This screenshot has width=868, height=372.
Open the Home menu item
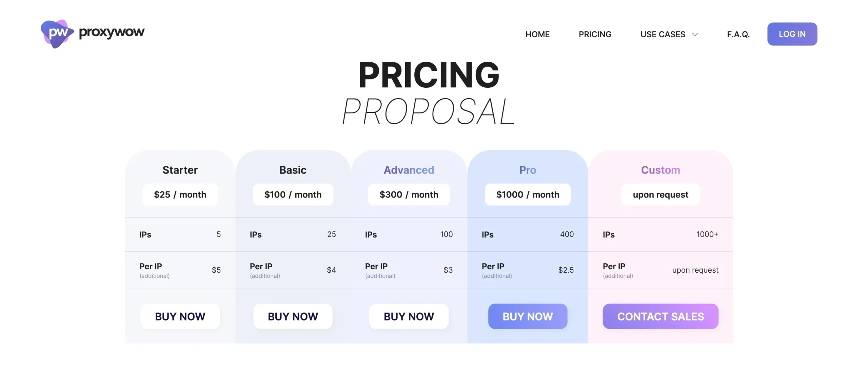pos(537,35)
